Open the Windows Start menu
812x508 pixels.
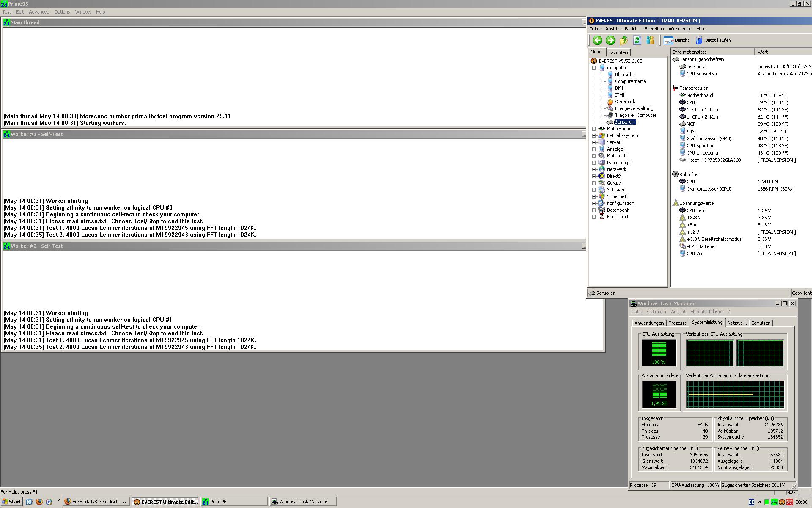click(11, 502)
